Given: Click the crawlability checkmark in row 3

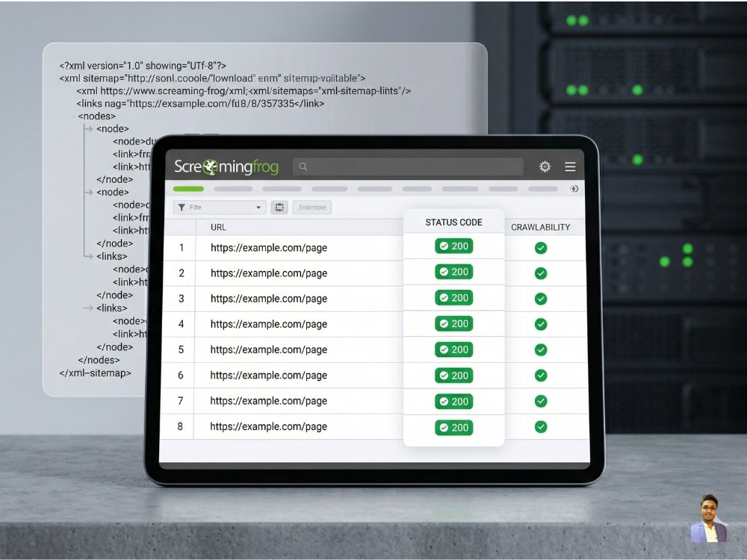Looking at the screenshot, I should [x=541, y=299].
